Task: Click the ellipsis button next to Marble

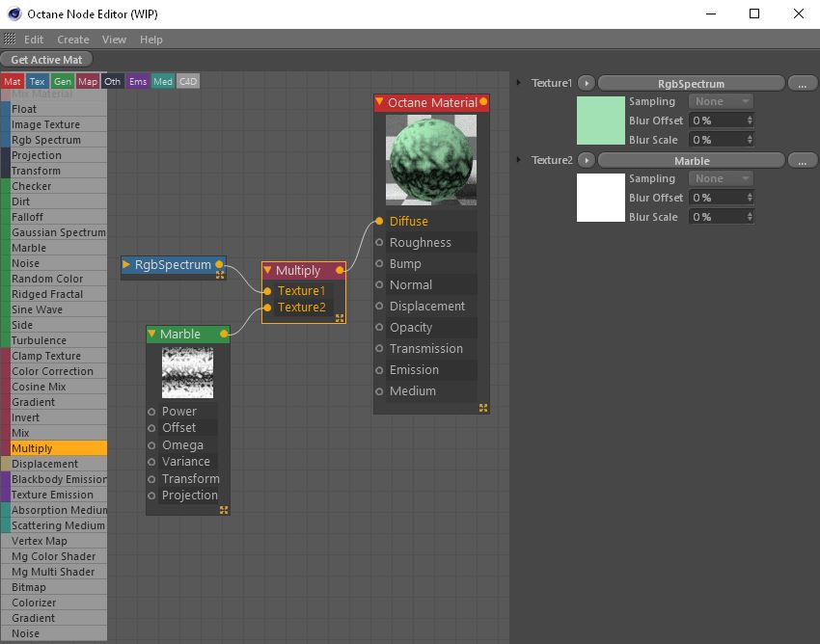Action: (x=802, y=161)
